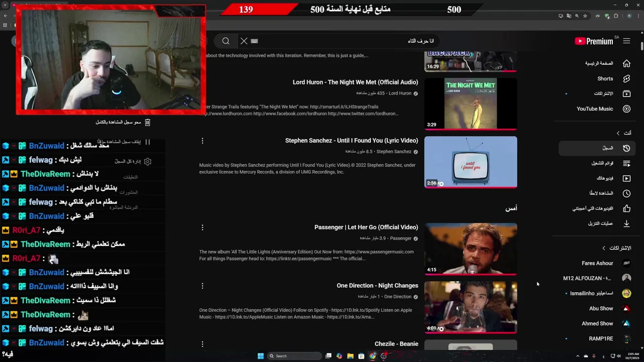The width and height of the screenshot is (644, 362).
Task: Open One Direction Night Changes thumbnail
Action: pyautogui.click(x=470, y=307)
